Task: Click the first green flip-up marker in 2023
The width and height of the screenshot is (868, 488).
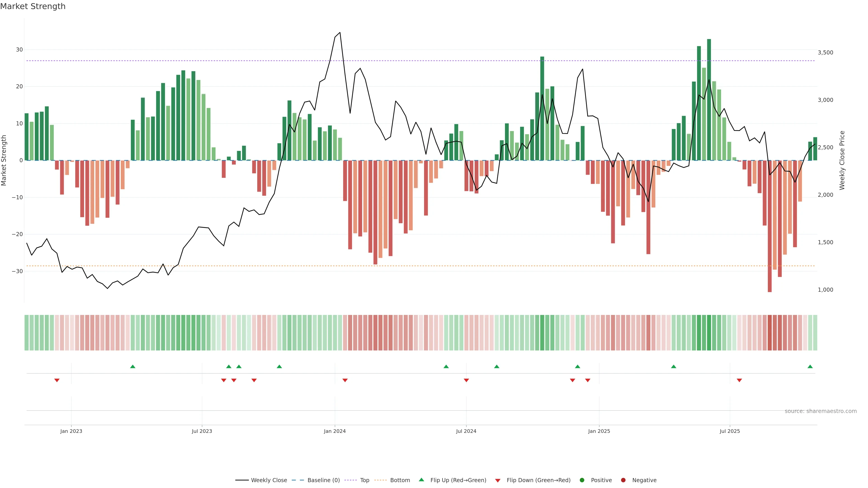Action: [132, 366]
